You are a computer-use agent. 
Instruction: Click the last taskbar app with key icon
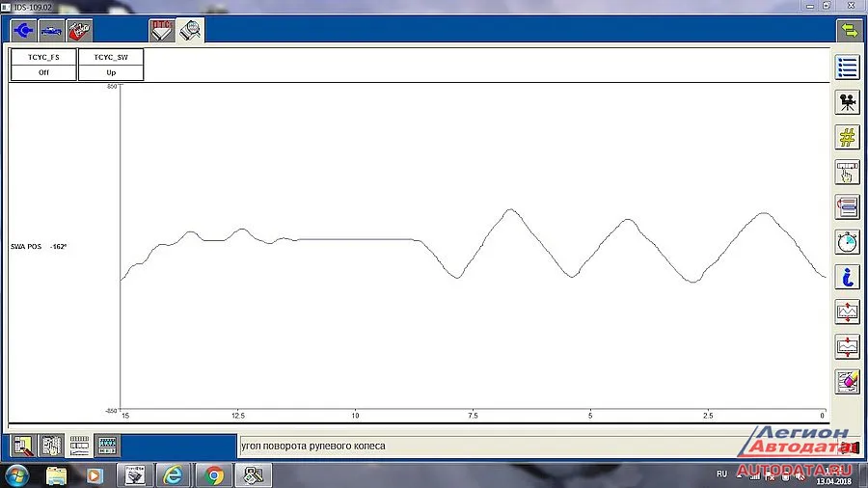pos(254,475)
